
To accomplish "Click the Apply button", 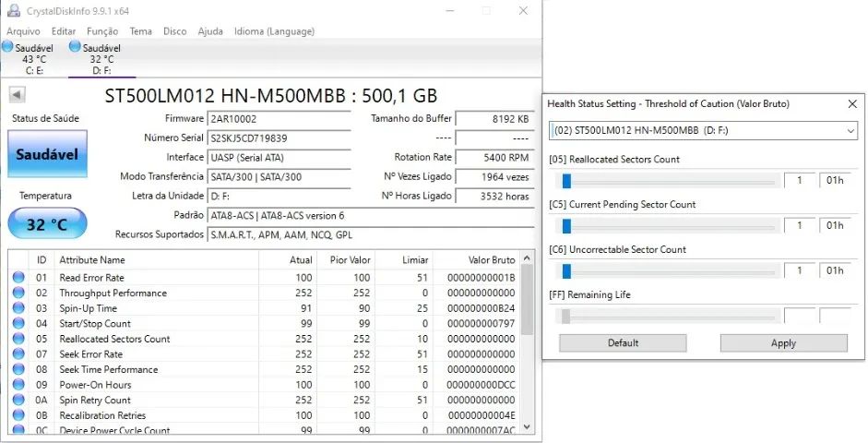I will [783, 342].
